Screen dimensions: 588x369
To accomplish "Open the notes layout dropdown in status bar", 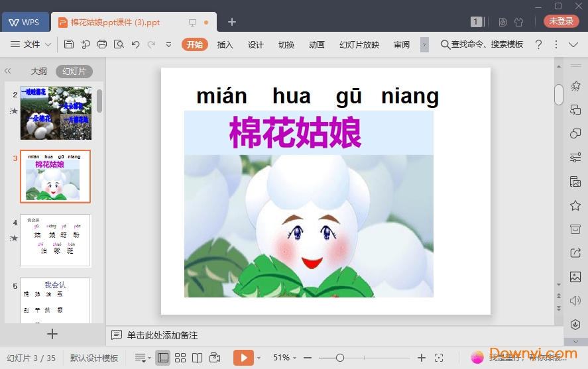I will pyautogui.click(x=143, y=358).
